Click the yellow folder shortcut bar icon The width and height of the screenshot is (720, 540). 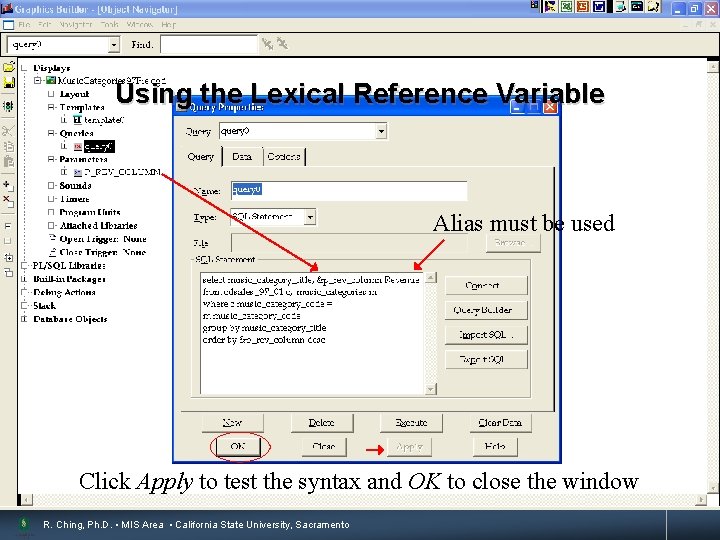tap(653, 6)
